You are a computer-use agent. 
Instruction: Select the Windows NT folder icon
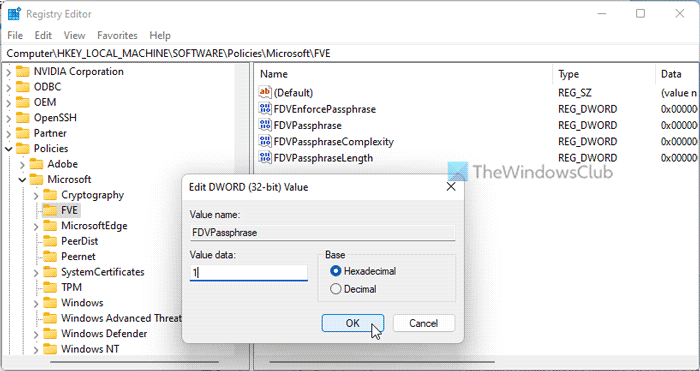click(x=50, y=349)
